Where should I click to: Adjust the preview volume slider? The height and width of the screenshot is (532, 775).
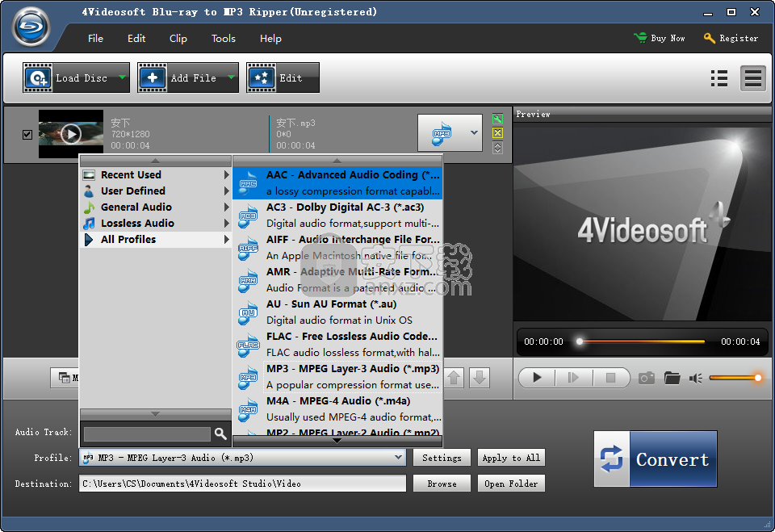coord(735,378)
